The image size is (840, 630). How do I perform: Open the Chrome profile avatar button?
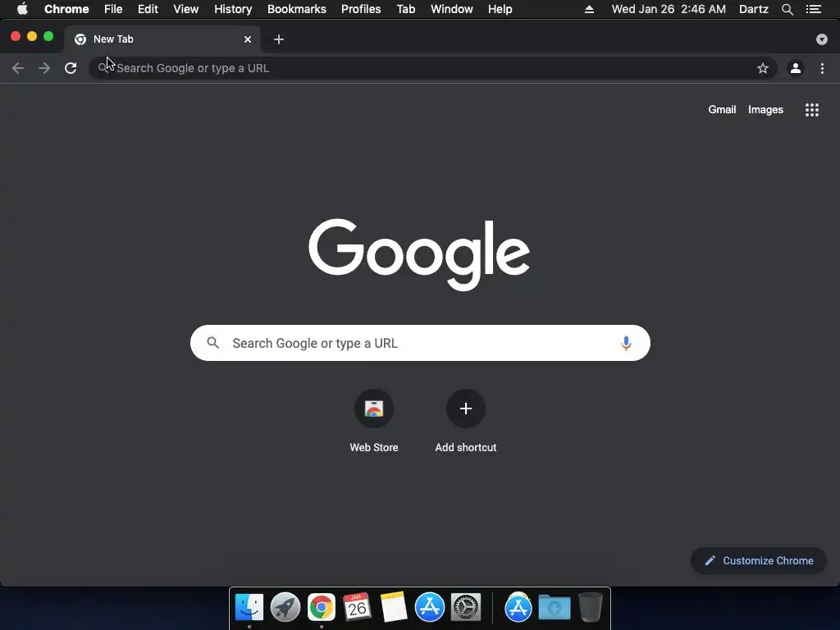tap(796, 68)
